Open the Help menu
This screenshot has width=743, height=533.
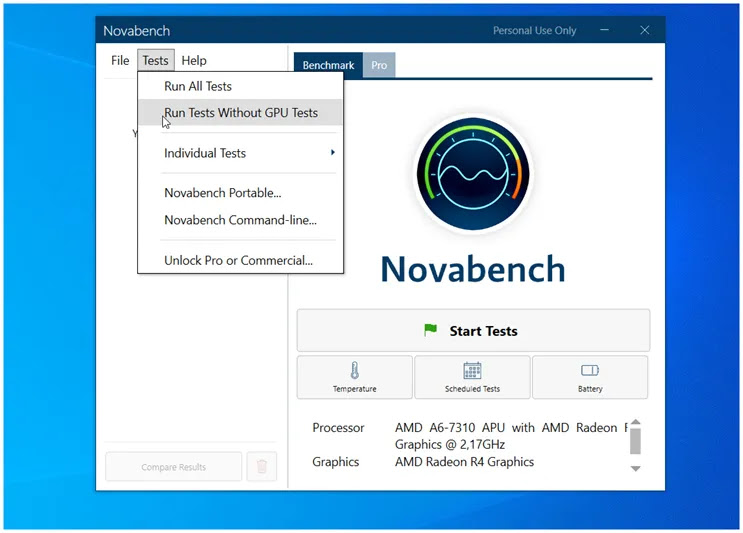click(194, 61)
